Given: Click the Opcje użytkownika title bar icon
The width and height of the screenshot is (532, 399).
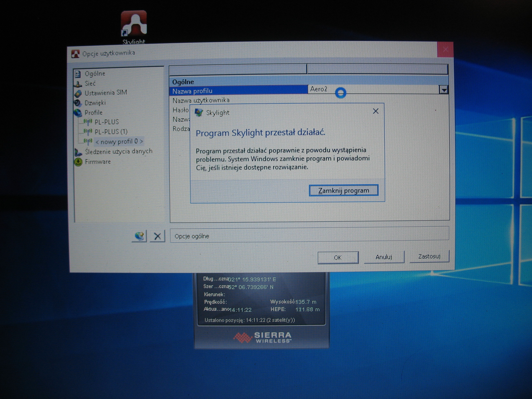Looking at the screenshot, I should pos(76,54).
